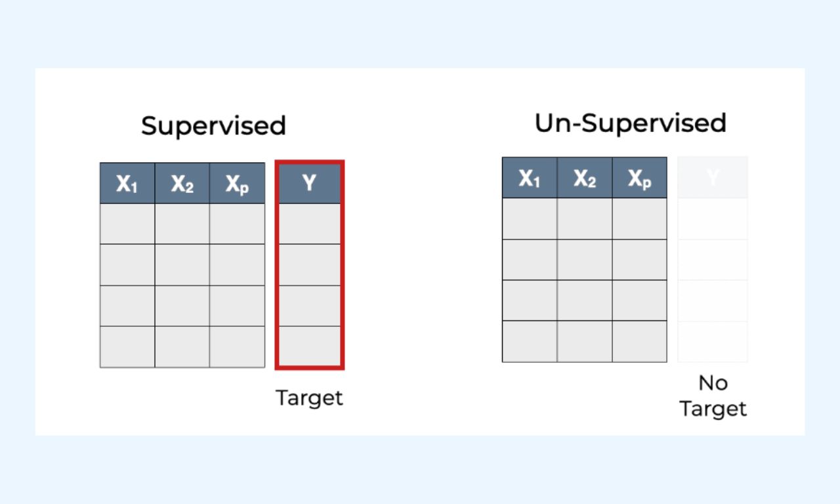Click the Target label below Y column

click(x=309, y=398)
